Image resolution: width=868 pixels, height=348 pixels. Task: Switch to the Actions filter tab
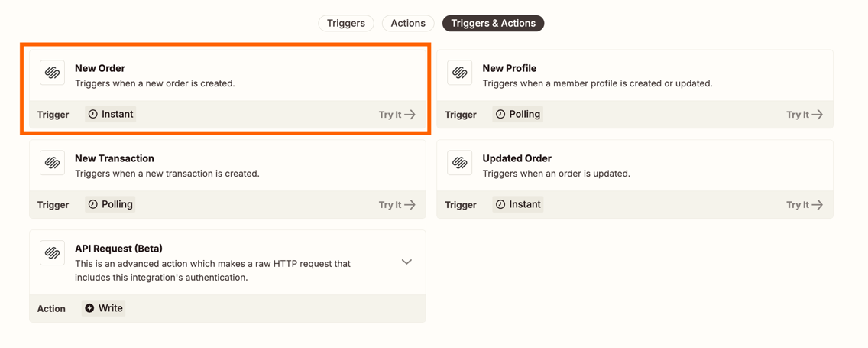[408, 23]
